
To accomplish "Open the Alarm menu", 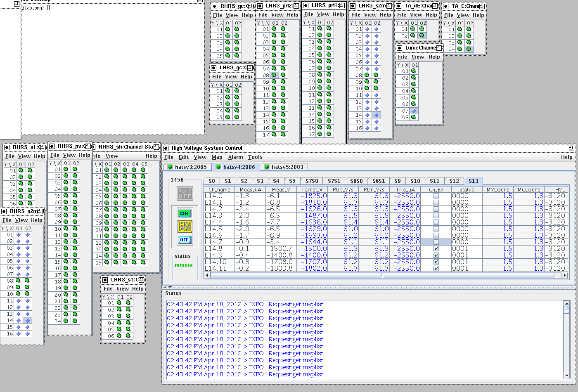I will (235, 157).
